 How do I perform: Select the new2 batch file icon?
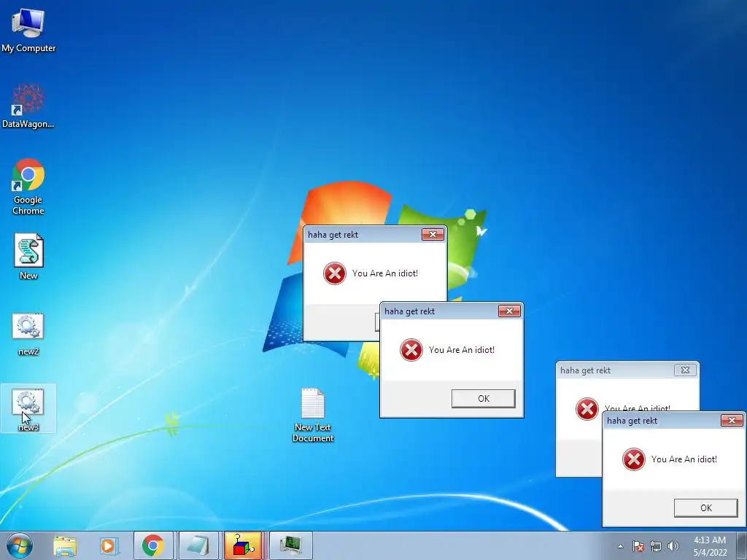[28, 334]
